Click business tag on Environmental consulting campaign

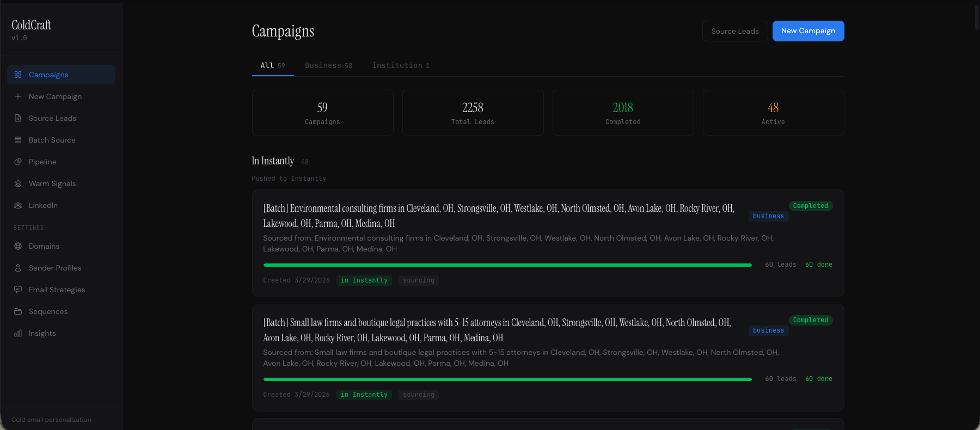[768, 216]
